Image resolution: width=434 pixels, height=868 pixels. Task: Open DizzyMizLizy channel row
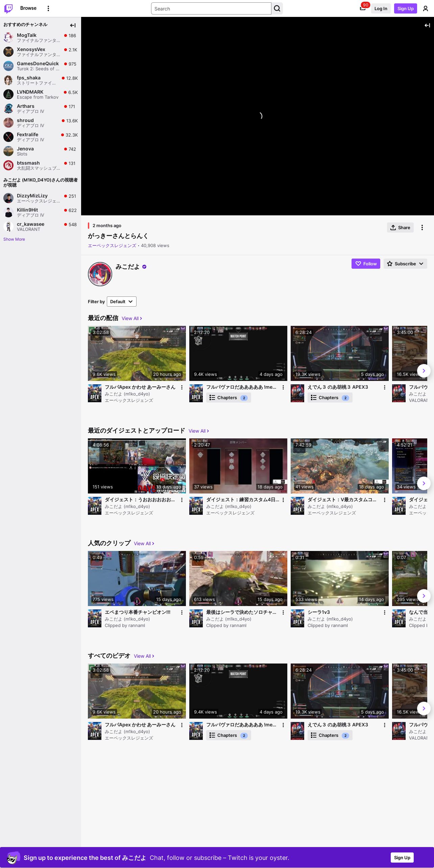[x=41, y=198]
